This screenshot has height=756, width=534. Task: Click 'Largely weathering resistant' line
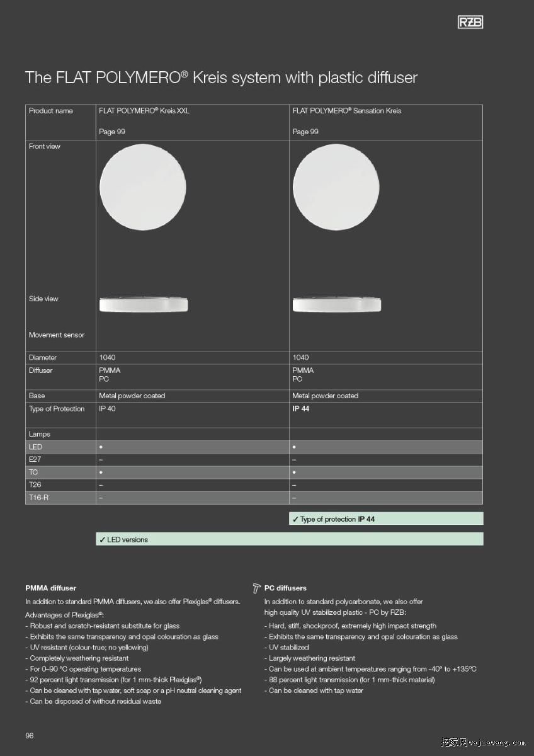click(310, 658)
